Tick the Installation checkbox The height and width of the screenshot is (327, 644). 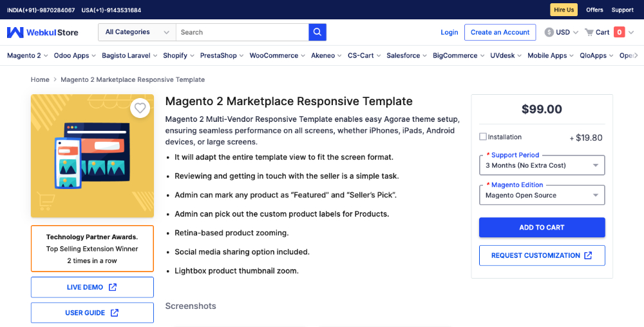(483, 137)
